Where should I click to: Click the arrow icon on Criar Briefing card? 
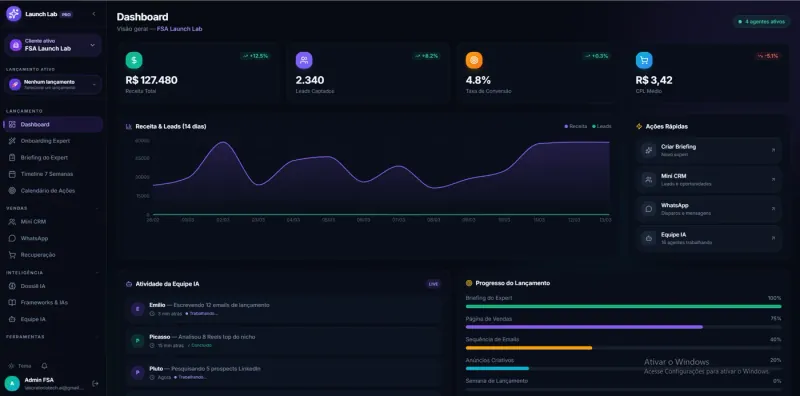point(773,150)
